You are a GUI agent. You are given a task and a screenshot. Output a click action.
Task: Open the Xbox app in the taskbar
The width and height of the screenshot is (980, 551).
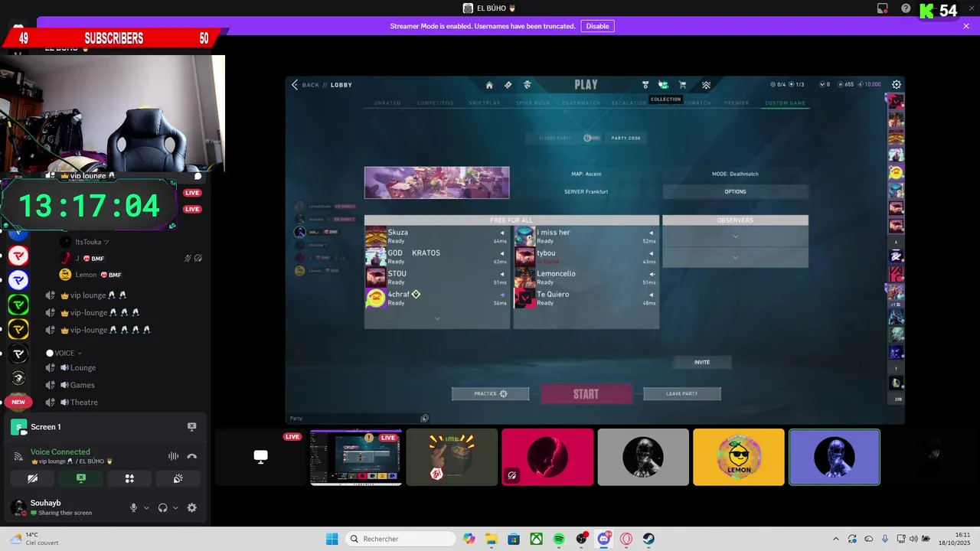tap(537, 539)
